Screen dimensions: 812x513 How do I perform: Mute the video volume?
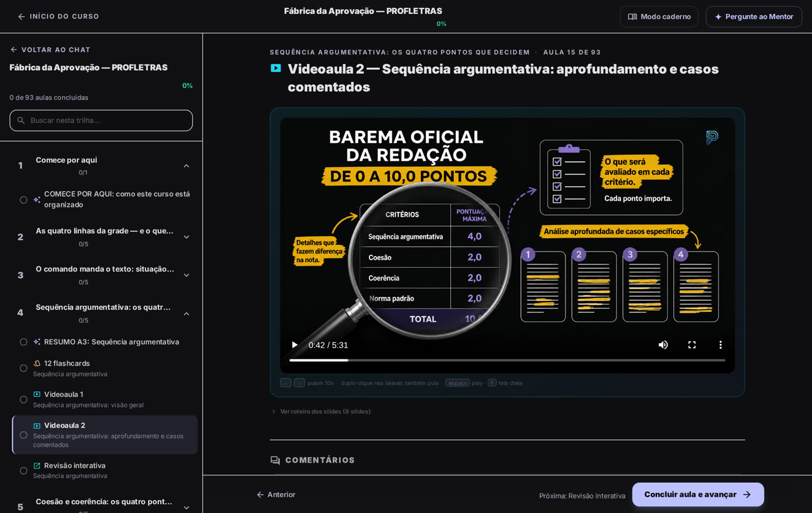coord(663,345)
